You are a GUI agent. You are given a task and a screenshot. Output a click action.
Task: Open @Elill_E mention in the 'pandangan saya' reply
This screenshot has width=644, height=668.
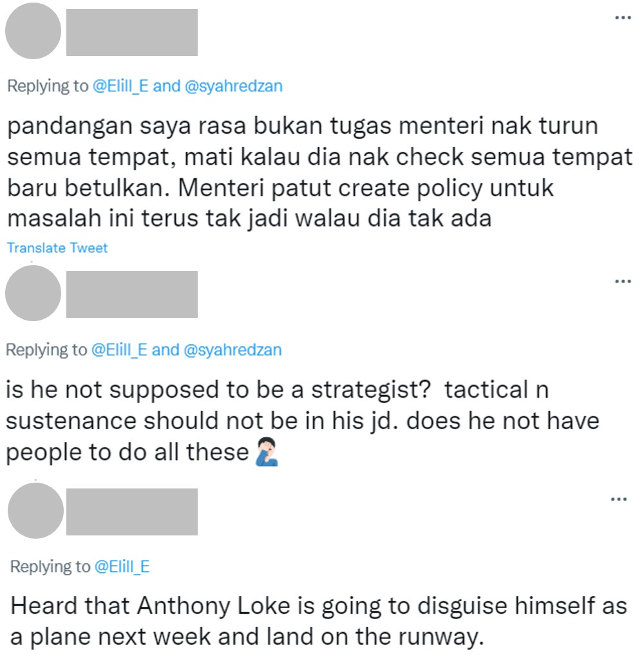click(120, 86)
